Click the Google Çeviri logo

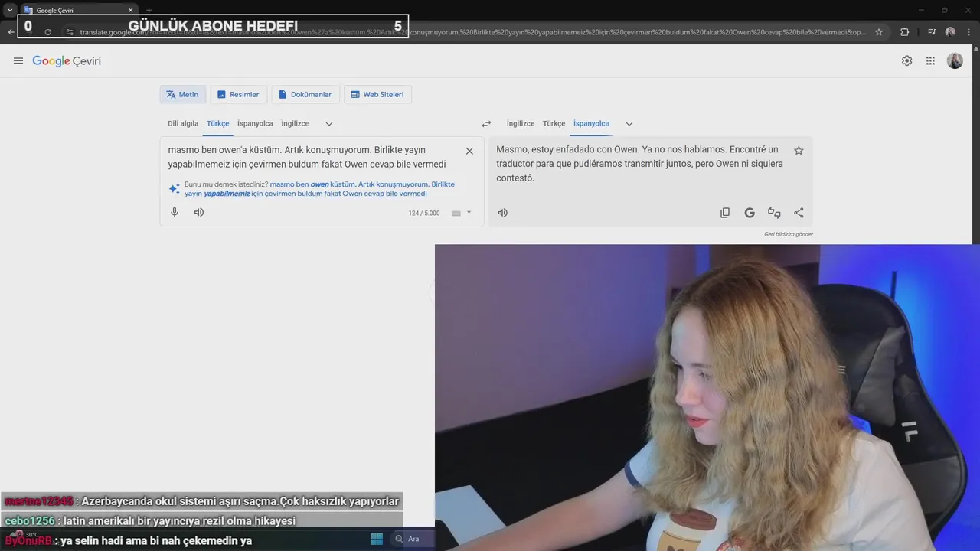[x=67, y=61]
